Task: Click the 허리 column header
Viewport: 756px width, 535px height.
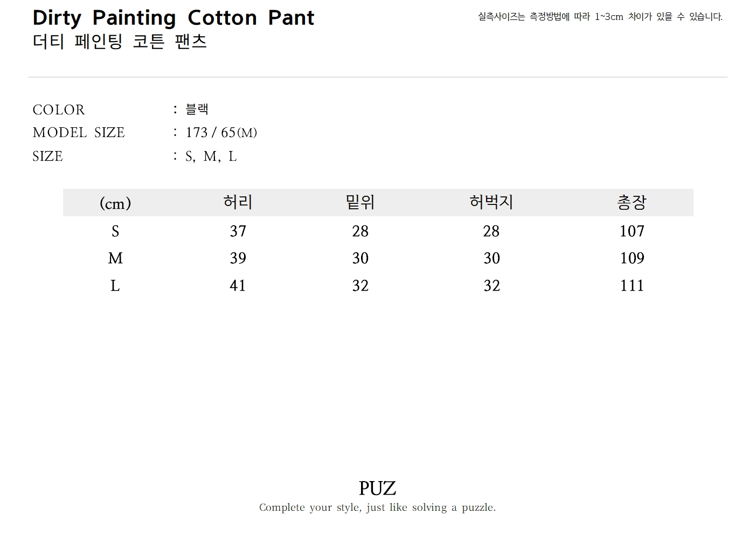Action: (238, 202)
